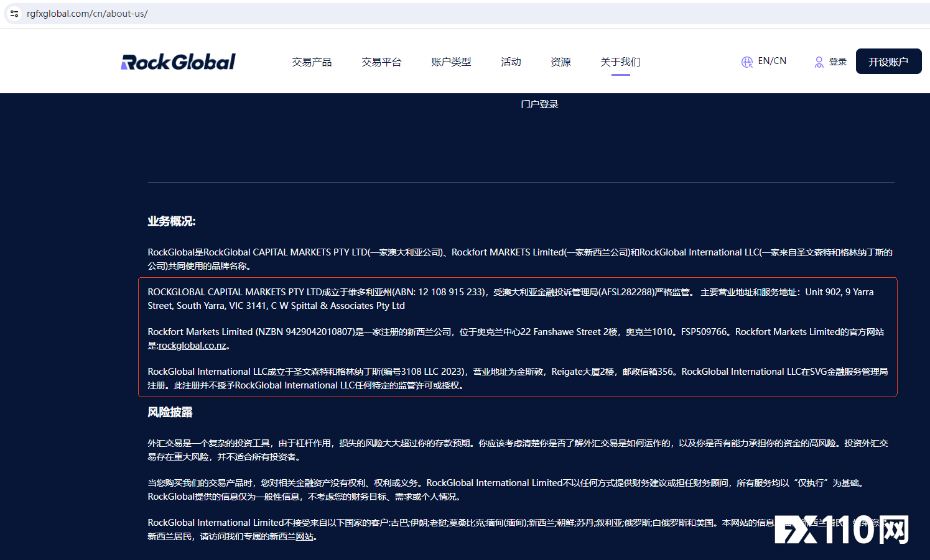
Task: Click the 门户登录 link
Action: [539, 104]
